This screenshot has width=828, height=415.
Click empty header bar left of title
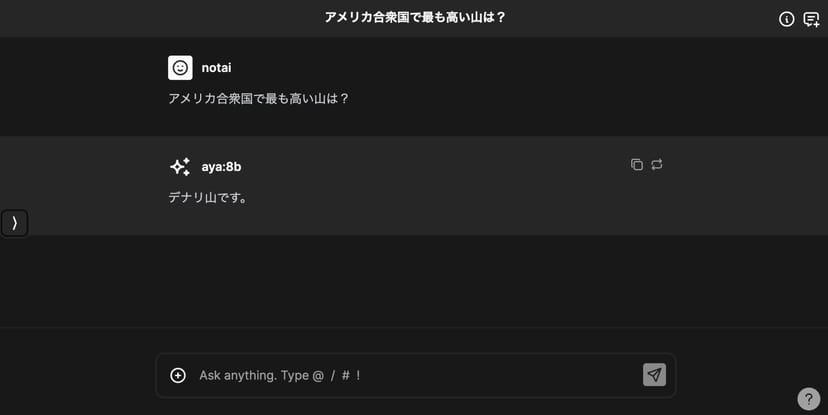point(150,18)
